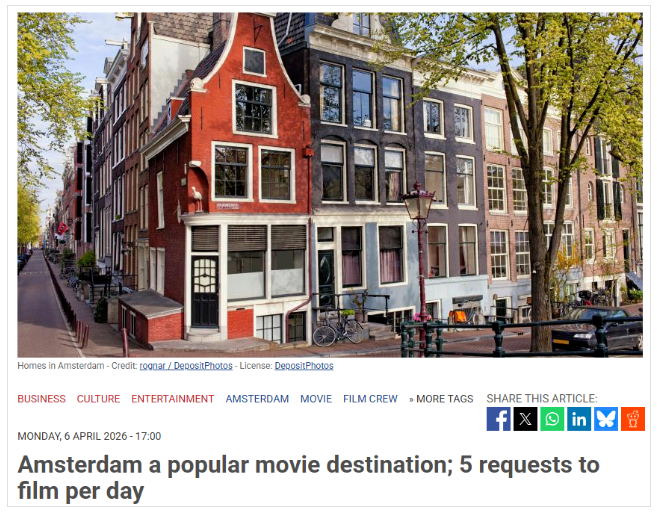
Task: Open the Culture category
Action: pyautogui.click(x=98, y=399)
